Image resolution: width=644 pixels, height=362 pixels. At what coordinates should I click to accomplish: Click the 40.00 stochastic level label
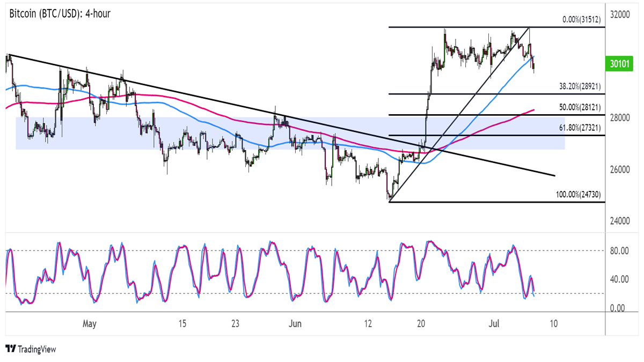620,279
